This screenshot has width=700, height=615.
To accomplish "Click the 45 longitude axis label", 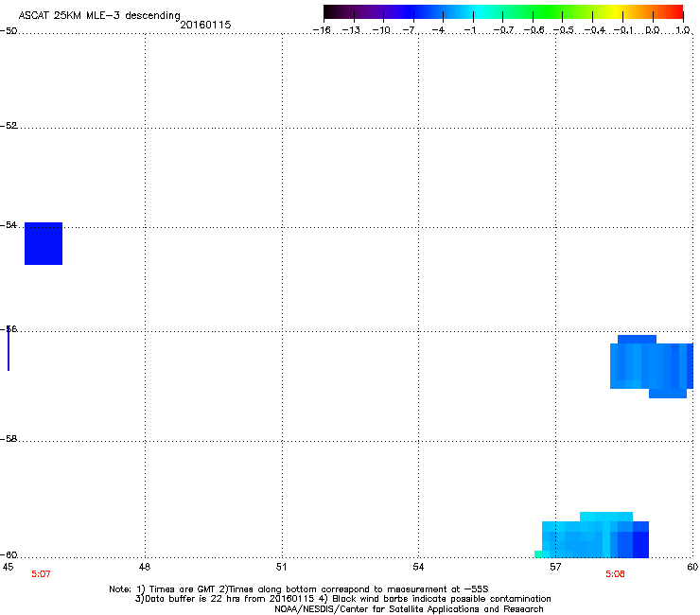I will pyautogui.click(x=8, y=567).
